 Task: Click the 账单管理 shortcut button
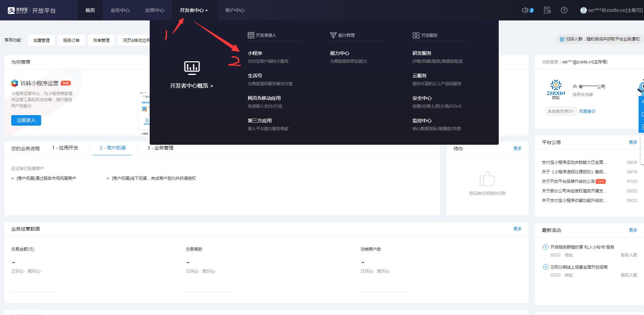(x=101, y=40)
